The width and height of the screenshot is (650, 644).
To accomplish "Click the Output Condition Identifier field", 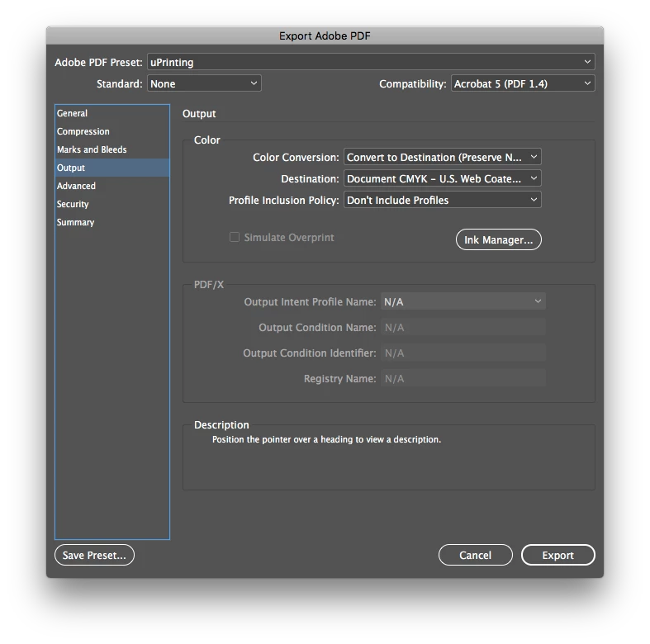I will [x=463, y=353].
